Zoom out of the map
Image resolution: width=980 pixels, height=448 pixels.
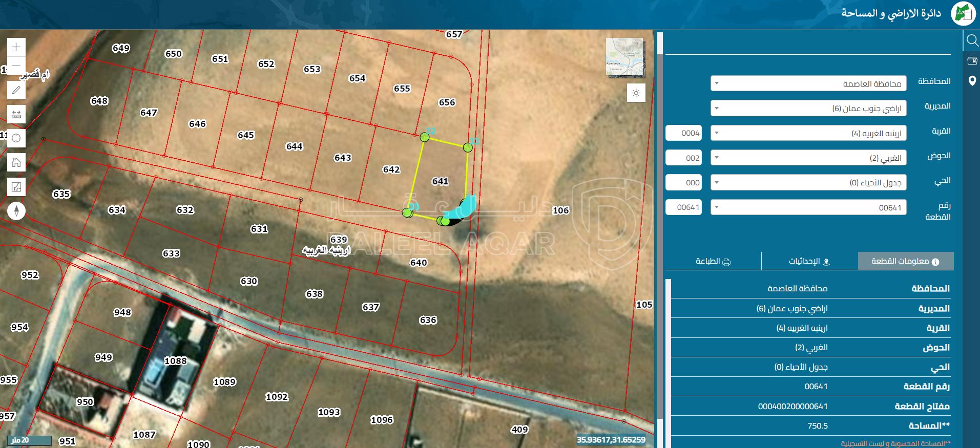pyautogui.click(x=16, y=66)
